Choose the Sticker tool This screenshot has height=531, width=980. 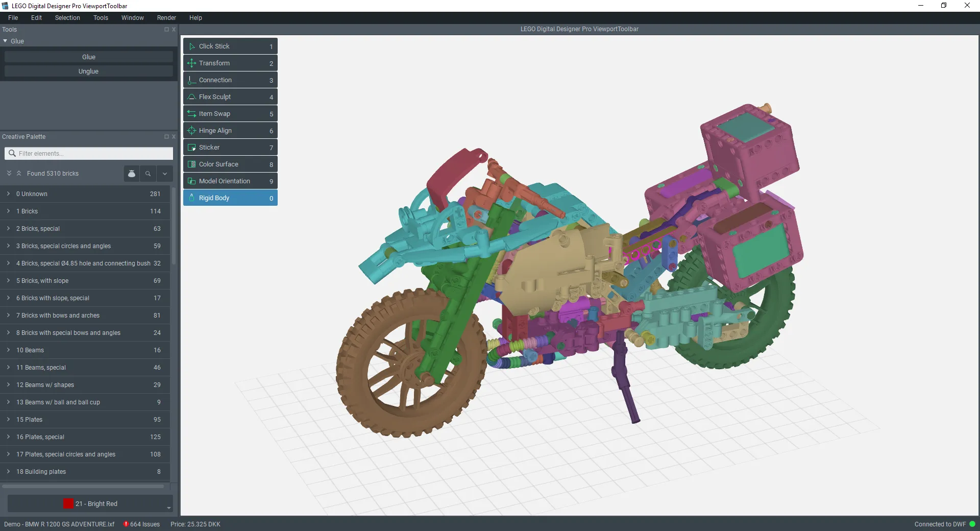[x=230, y=147]
